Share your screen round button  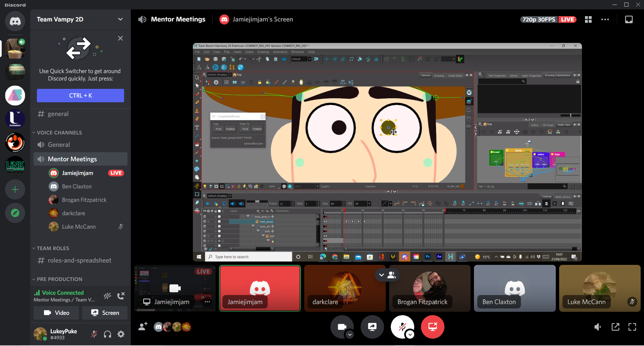click(x=372, y=327)
